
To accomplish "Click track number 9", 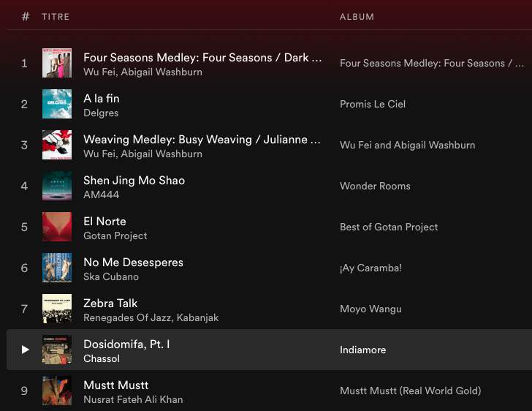I will coord(24,391).
